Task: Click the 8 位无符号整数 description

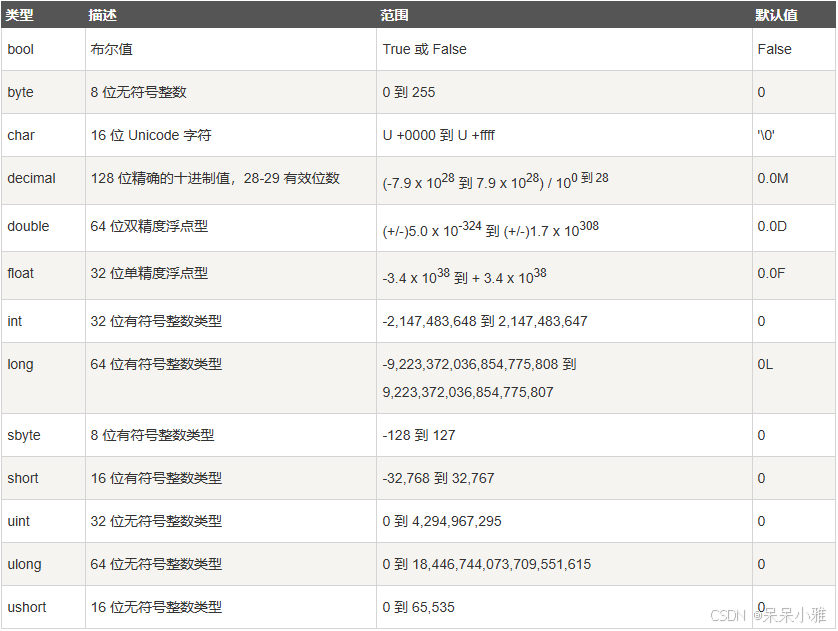Action: (x=138, y=92)
